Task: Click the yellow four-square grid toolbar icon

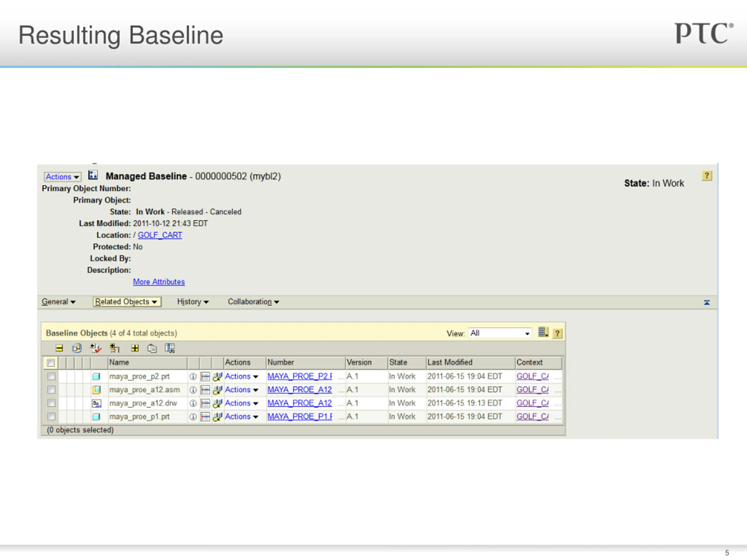Action: (x=135, y=348)
